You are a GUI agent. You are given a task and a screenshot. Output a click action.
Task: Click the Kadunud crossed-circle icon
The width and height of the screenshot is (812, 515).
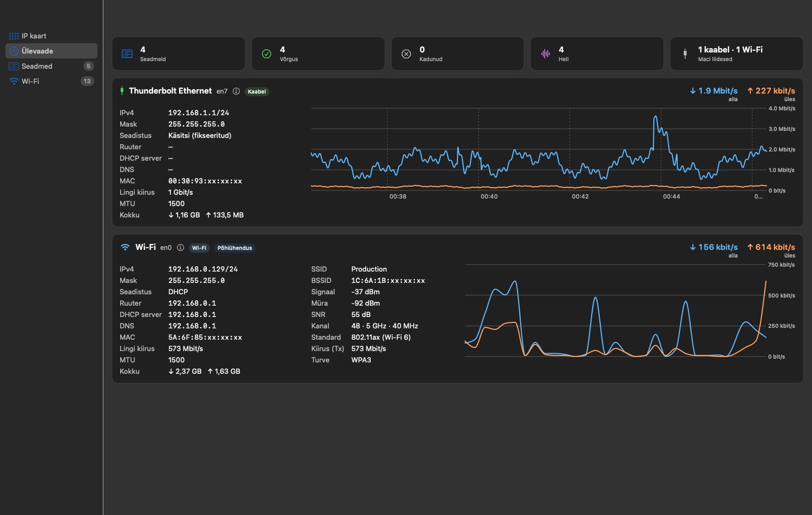[406, 54]
